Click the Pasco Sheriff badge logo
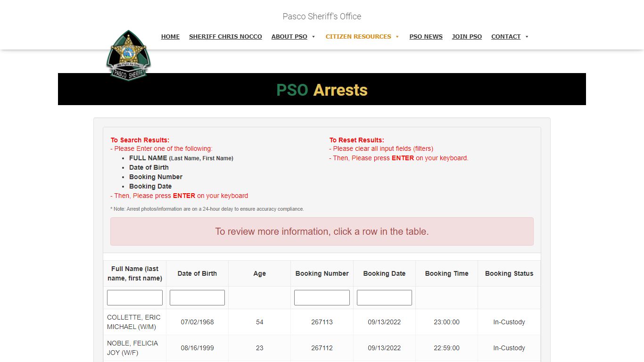Screen dimensions: 644x362 click(129, 55)
